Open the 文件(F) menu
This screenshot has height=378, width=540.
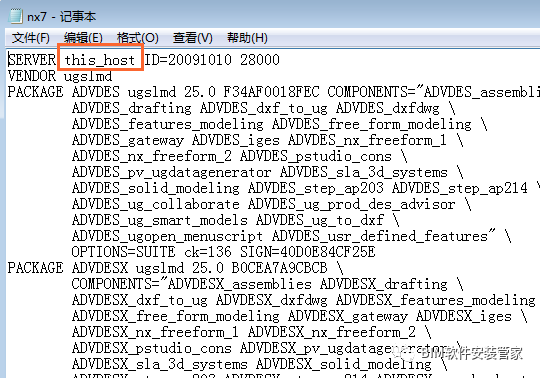click(x=31, y=38)
